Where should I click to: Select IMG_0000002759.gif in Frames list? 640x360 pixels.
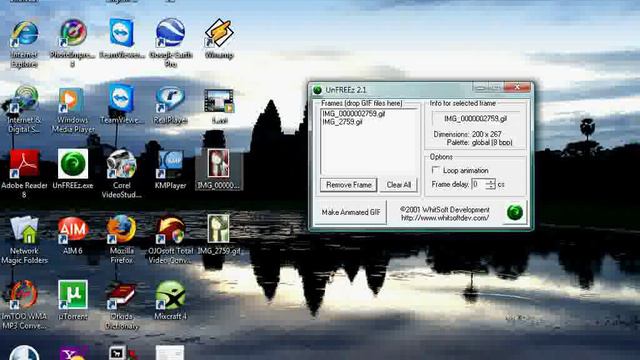[353, 114]
